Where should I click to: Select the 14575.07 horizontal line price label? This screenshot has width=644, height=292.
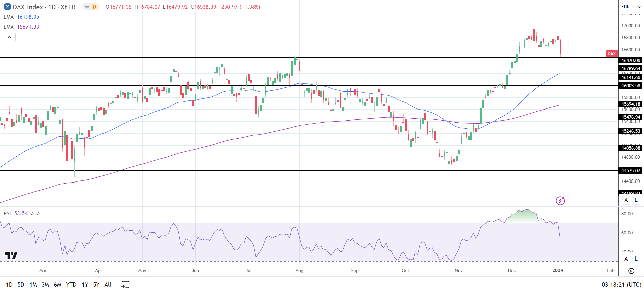click(x=630, y=171)
